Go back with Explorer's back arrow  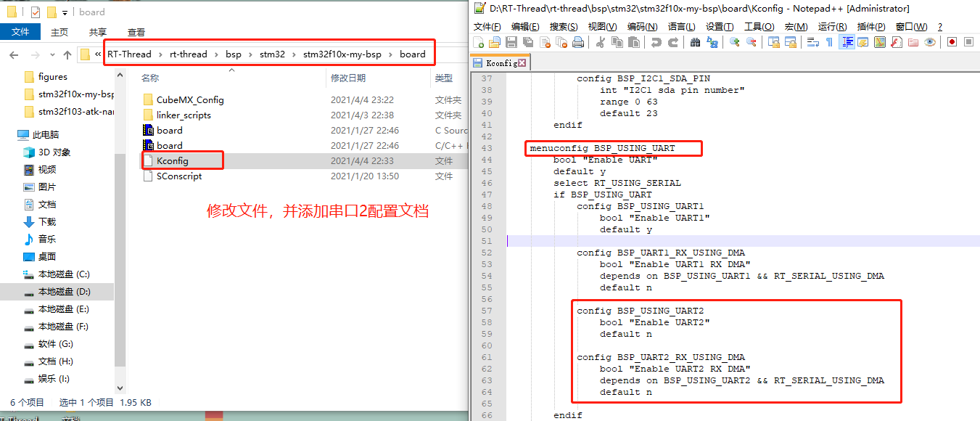pos(14,54)
